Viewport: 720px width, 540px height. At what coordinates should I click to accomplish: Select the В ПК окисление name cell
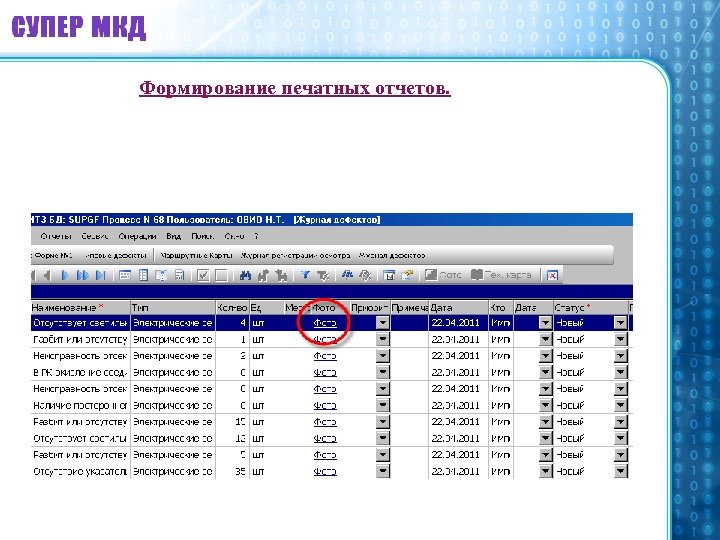click(x=81, y=373)
